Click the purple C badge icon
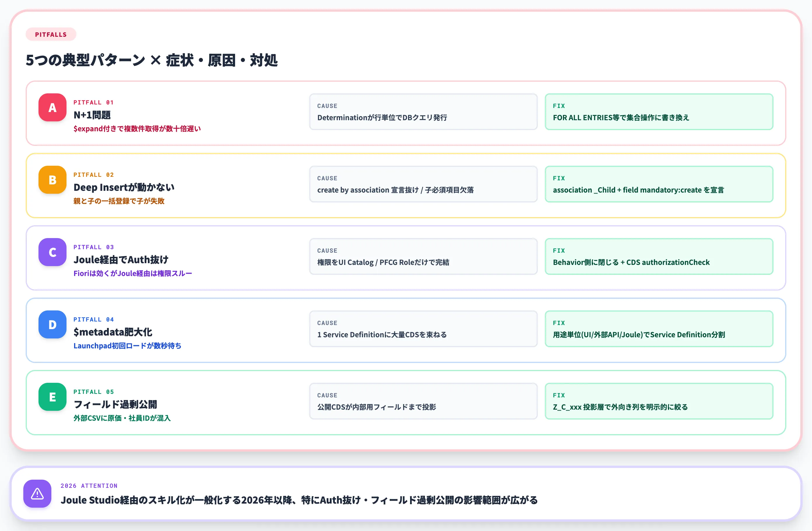812x531 pixels. (52, 252)
